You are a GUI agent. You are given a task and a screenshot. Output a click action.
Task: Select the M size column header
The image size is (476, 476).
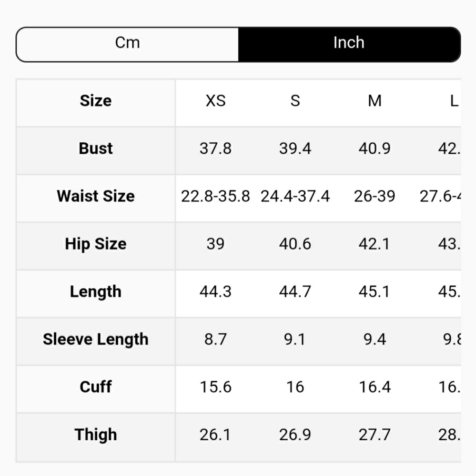click(375, 101)
